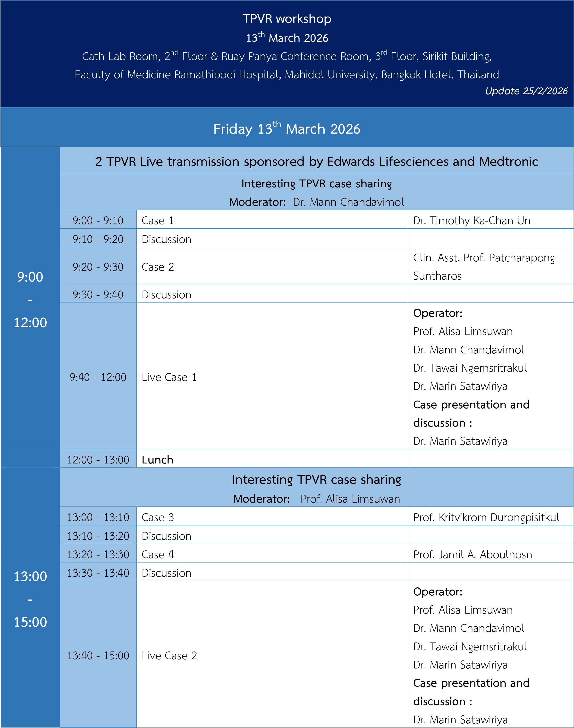This screenshot has width=574, height=728.
Task: Click the Cath Lab Room venue line
Action: tap(287, 57)
